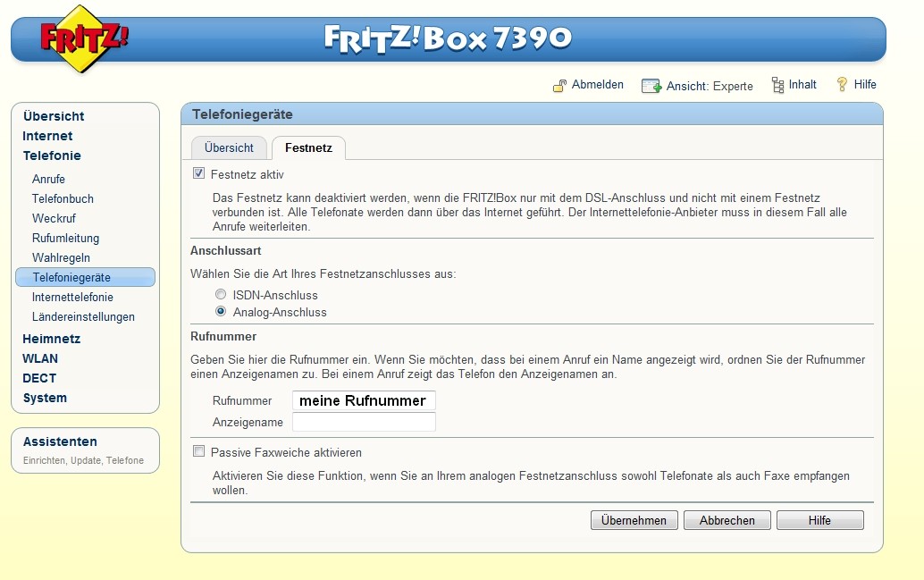924x580 pixels.
Task: Open Rufumleitung in the Telefonie menu
Action: tap(65, 238)
